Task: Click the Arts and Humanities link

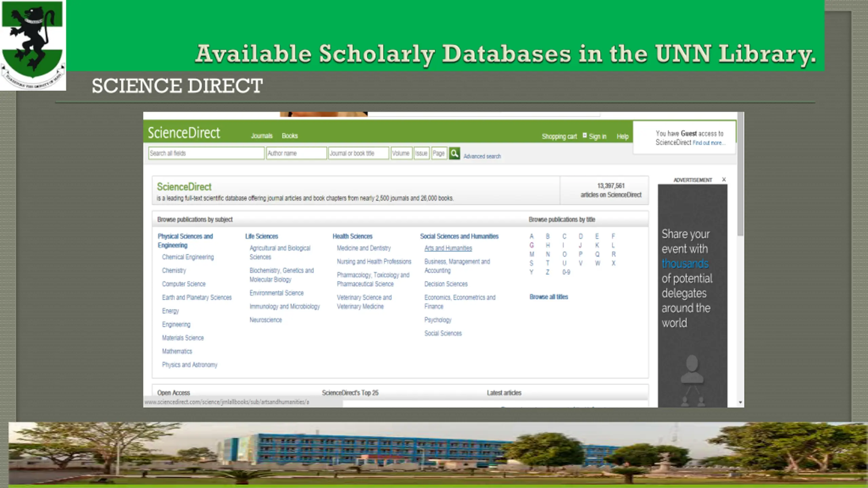Action: coord(448,248)
